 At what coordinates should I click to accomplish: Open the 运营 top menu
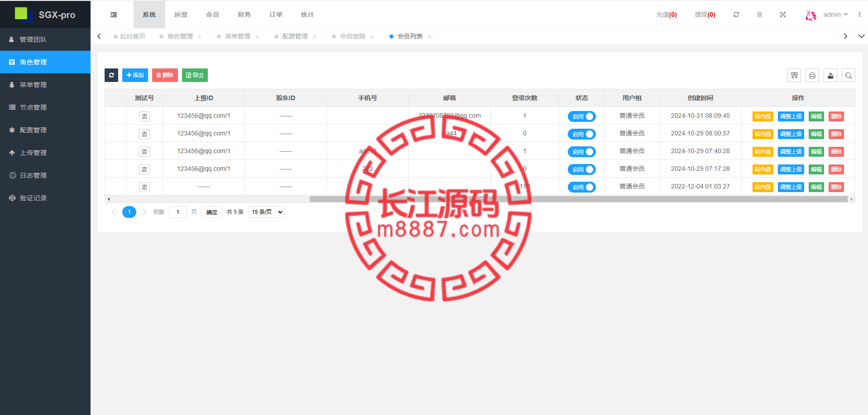181,14
